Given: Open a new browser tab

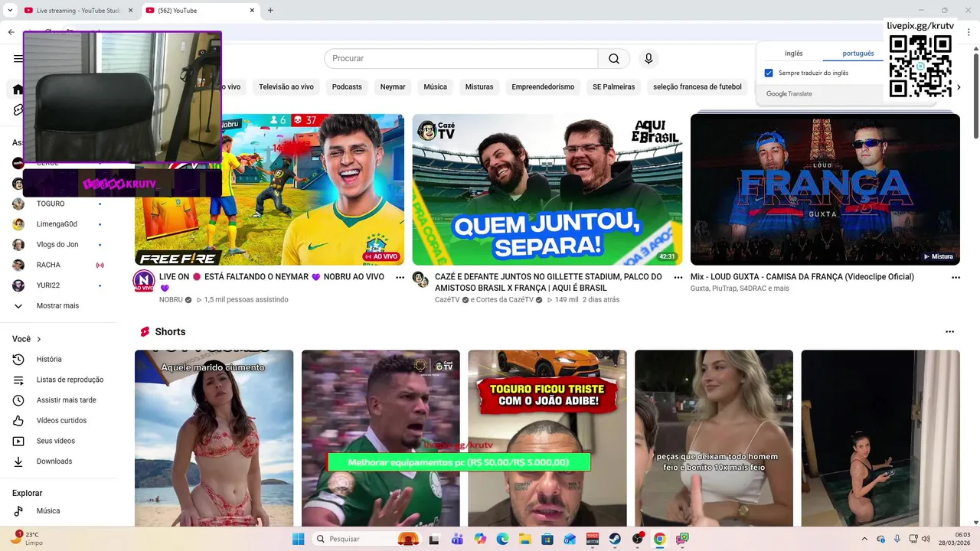Looking at the screenshot, I should (270, 10).
